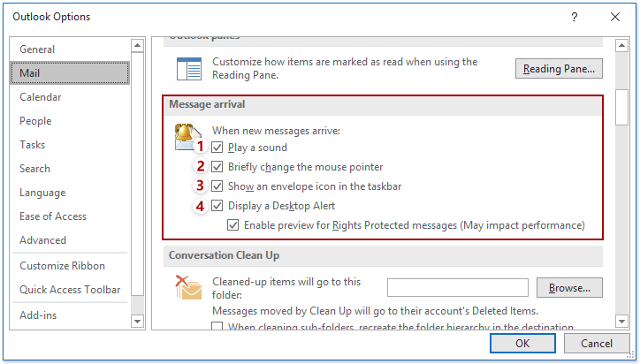Select Customize Ribbon in the sidebar
This screenshot has height=364, width=640.
tap(62, 266)
